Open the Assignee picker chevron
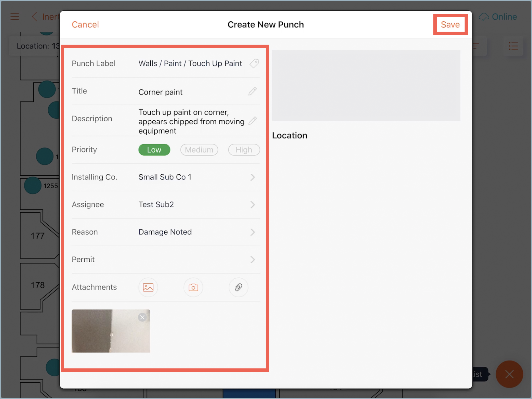The height and width of the screenshot is (399, 532). click(252, 205)
